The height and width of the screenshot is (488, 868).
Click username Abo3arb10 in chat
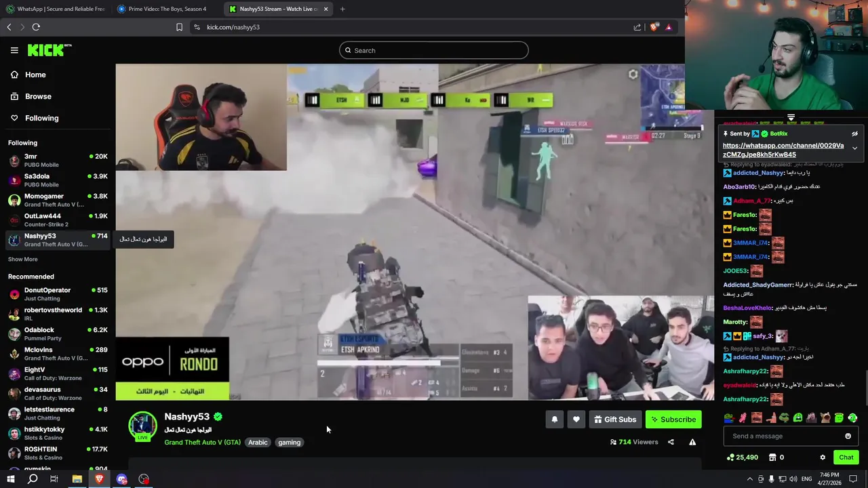[x=739, y=186]
